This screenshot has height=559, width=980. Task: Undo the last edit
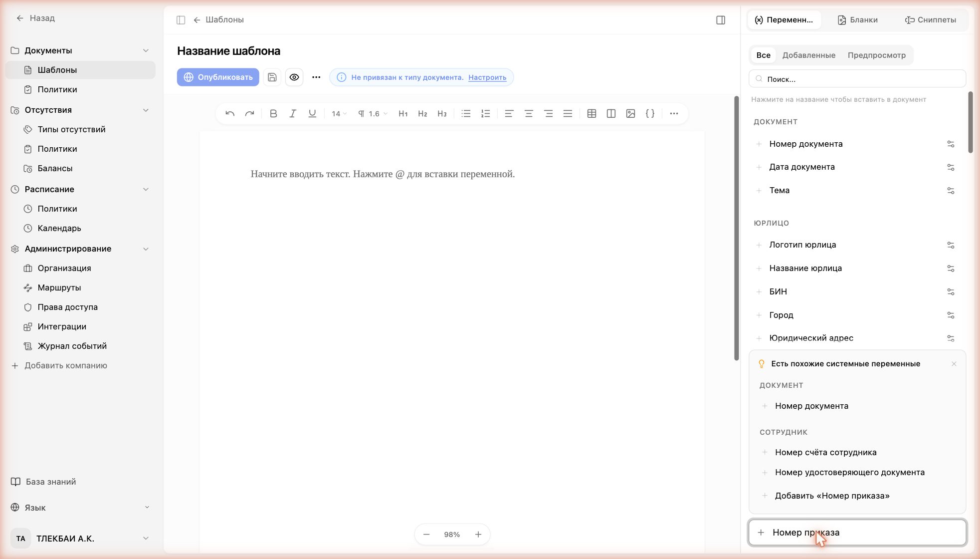[230, 114]
